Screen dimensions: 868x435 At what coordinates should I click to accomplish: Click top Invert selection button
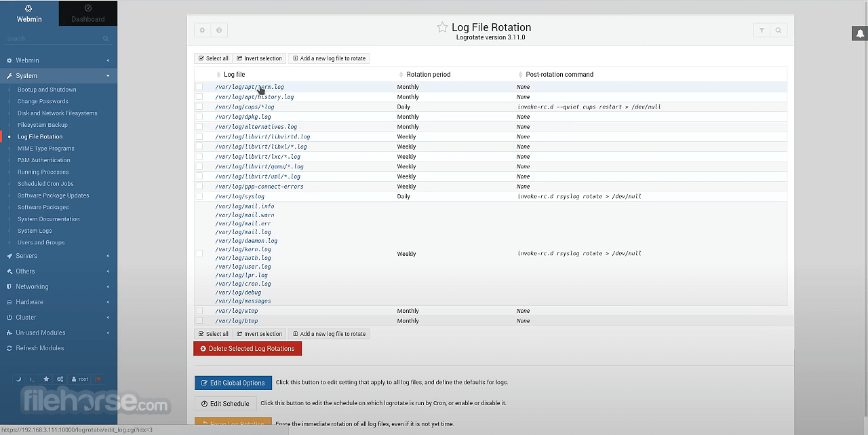click(x=259, y=58)
